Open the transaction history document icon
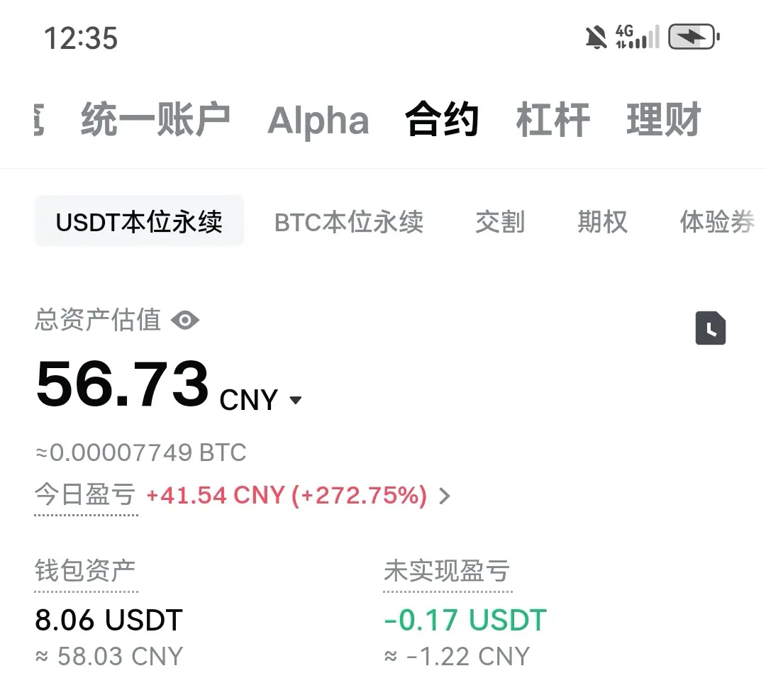Viewport: 766px width, 700px height. [x=710, y=328]
